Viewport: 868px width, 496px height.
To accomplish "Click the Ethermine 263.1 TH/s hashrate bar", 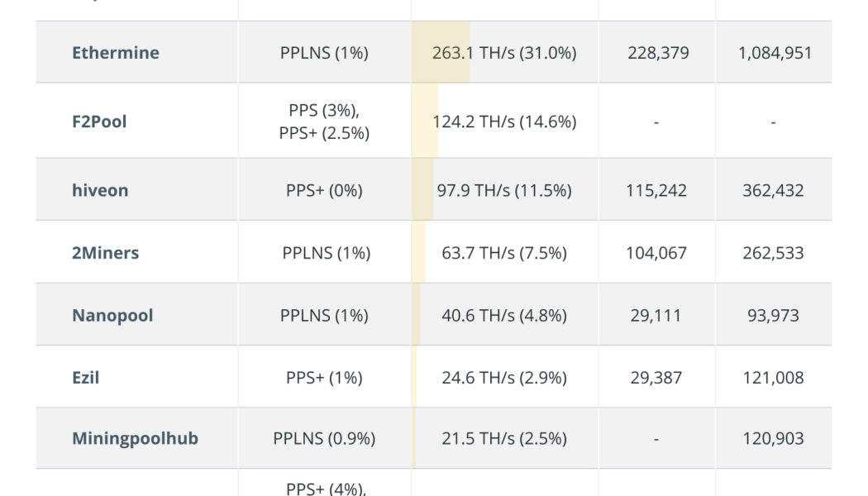I will [503, 53].
